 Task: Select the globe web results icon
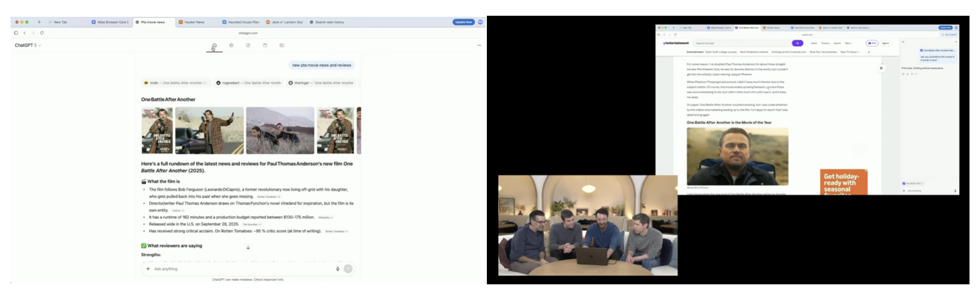tap(231, 46)
